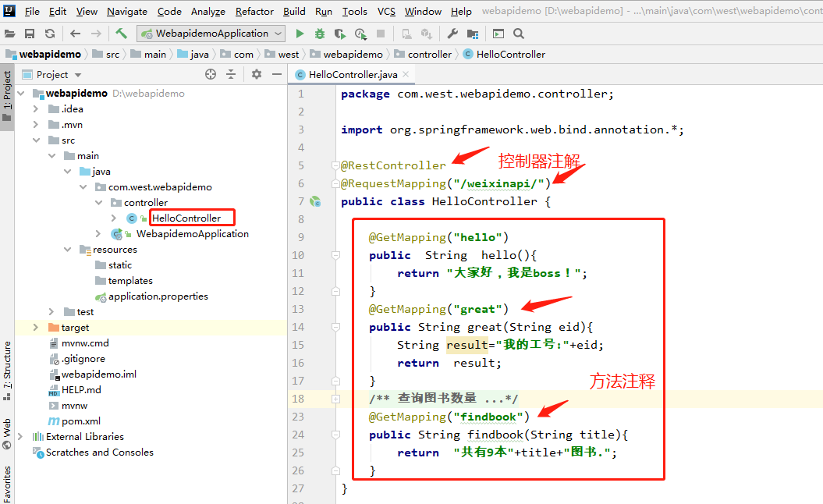The image size is (823, 504).
Task: Select WebapidemoApplication in project tree
Action: tap(193, 233)
